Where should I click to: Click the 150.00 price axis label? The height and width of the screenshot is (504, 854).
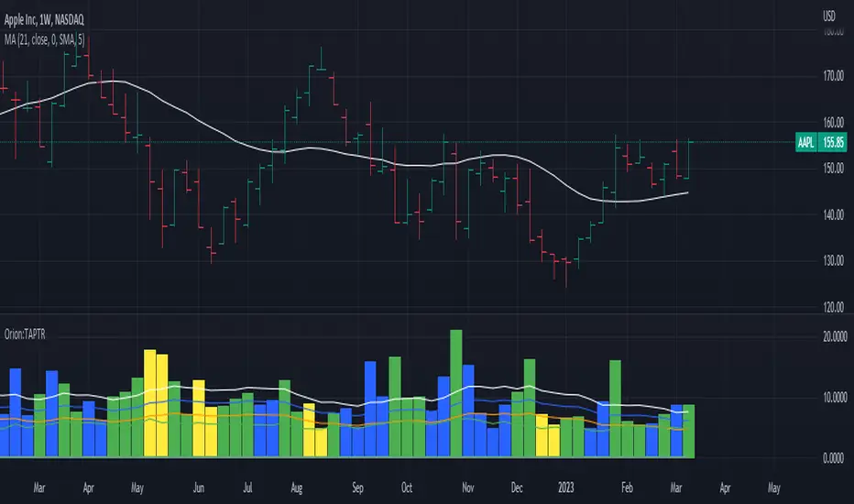[x=833, y=169]
